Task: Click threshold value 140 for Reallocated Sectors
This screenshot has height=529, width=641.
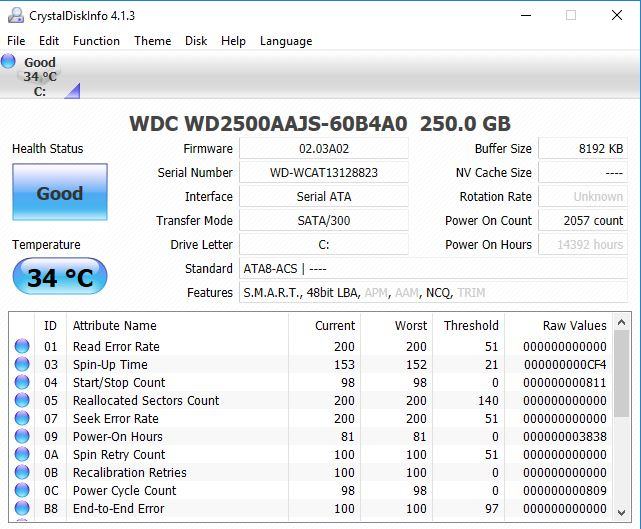Action: pyautogui.click(x=488, y=400)
